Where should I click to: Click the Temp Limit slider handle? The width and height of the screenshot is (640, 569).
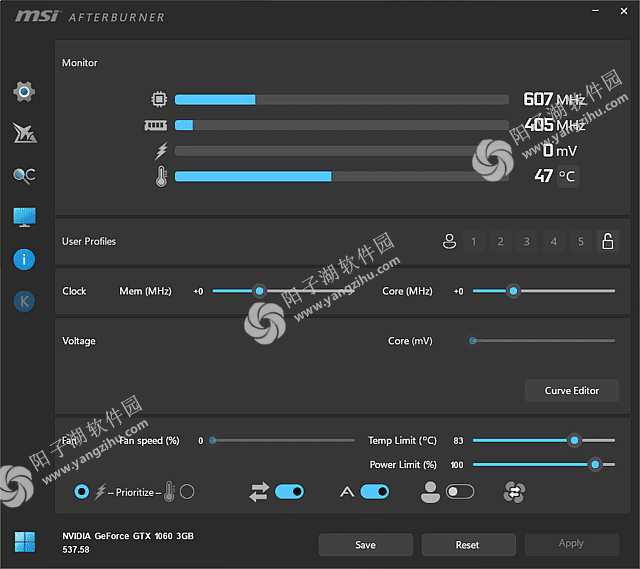click(x=574, y=440)
